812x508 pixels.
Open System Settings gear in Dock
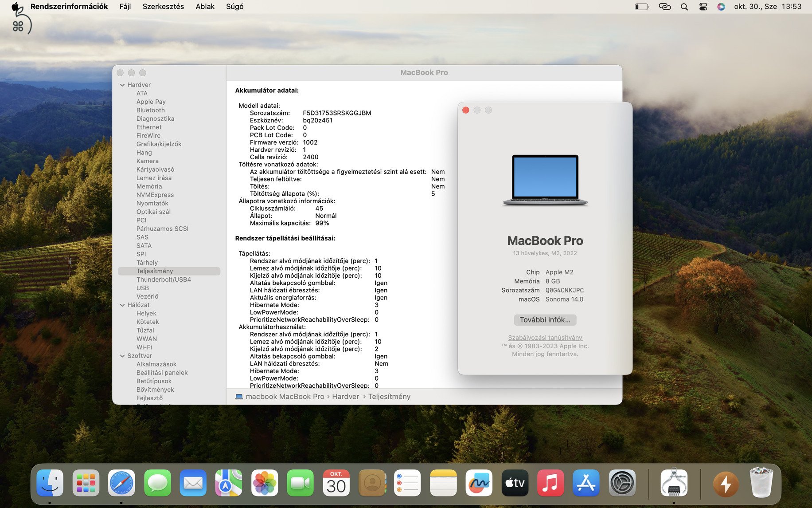tap(622, 483)
